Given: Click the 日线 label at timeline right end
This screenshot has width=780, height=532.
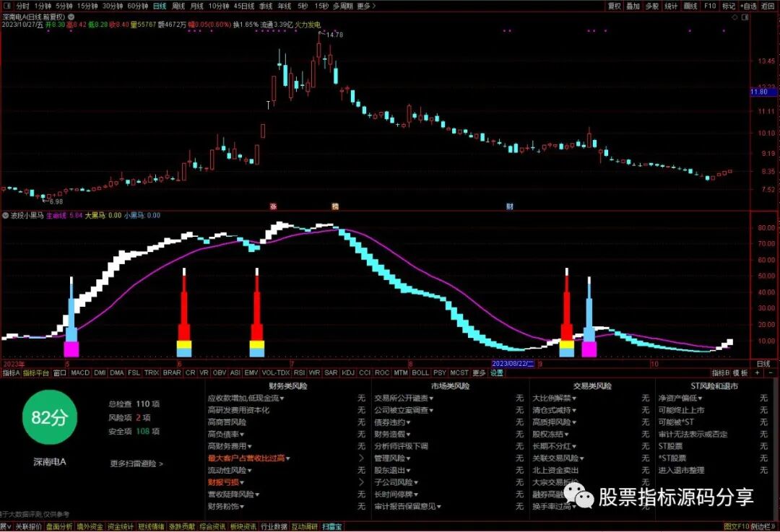Looking at the screenshot, I should click(x=763, y=364).
